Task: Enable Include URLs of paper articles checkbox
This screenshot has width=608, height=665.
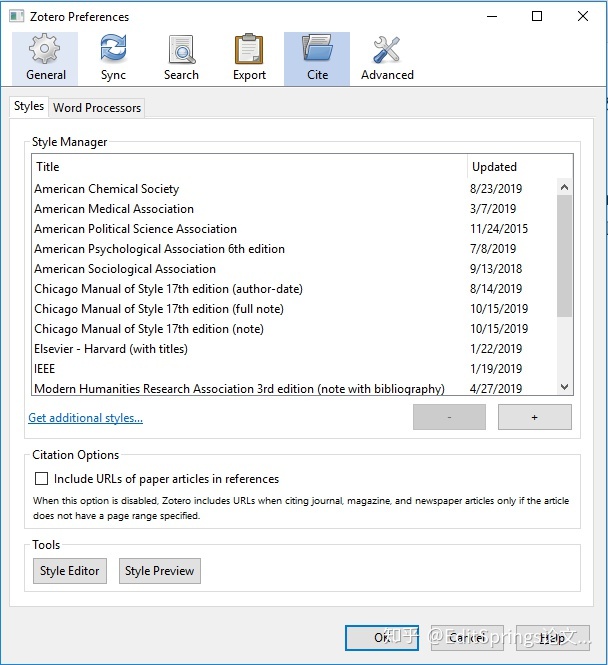Action: click(41, 479)
